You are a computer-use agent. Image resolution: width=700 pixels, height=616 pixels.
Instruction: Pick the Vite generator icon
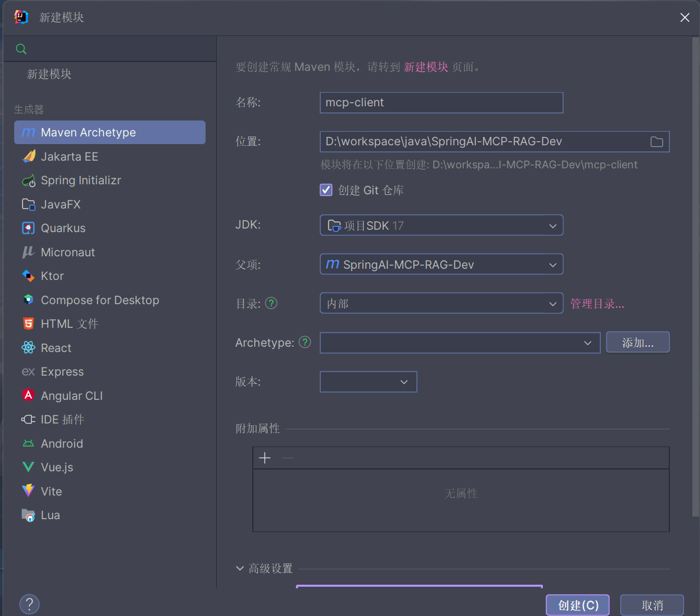tap(28, 491)
